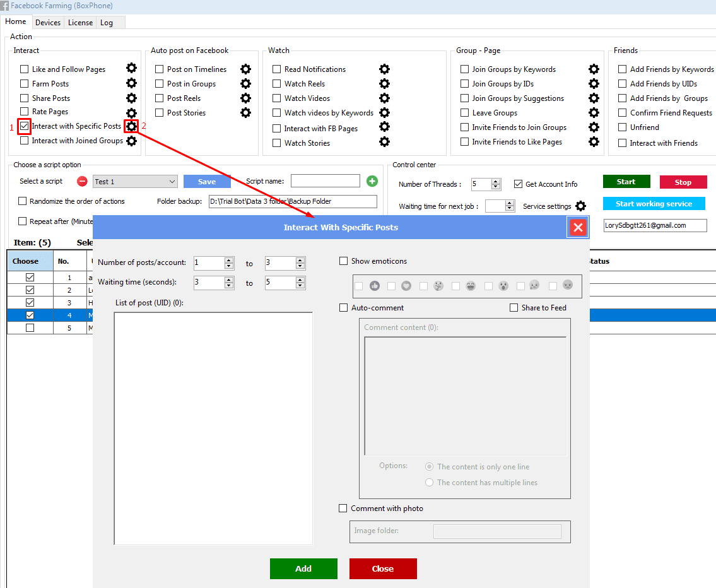Open settings gear for Invite Friends to Like Pages
716x588 pixels.
point(594,142)
